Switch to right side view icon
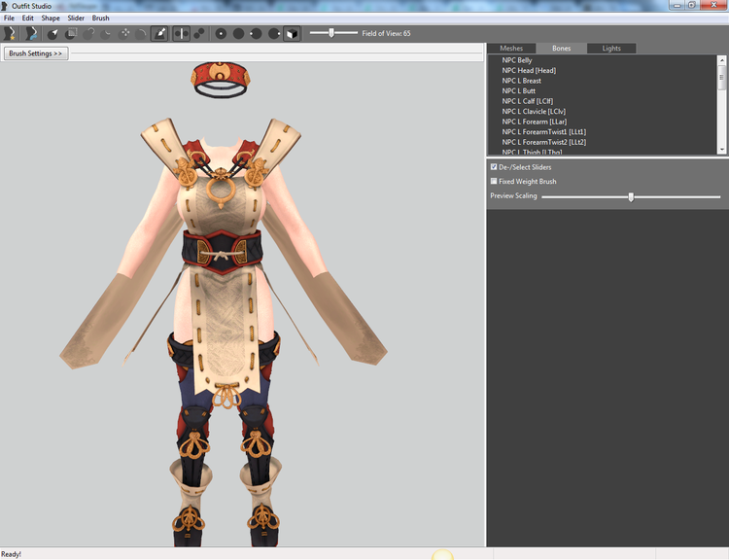Viewport: 729px width, 560px height. click(274, 33)
